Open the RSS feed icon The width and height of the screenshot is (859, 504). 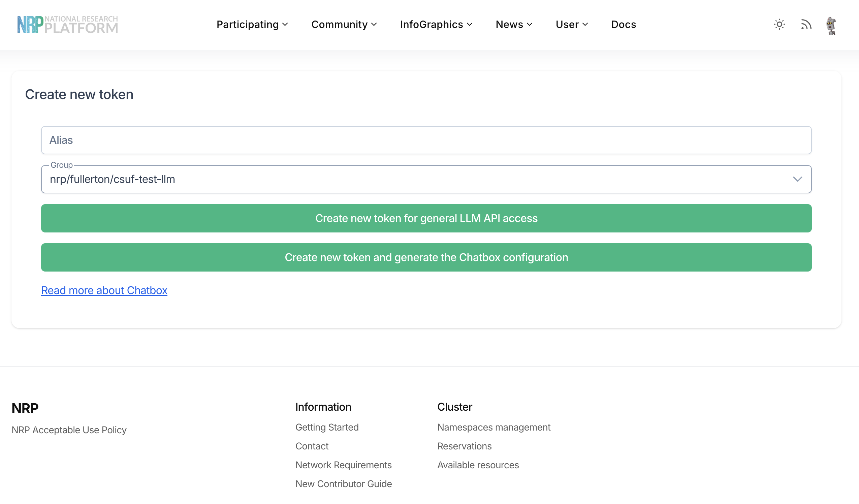[x=806, y=25]
